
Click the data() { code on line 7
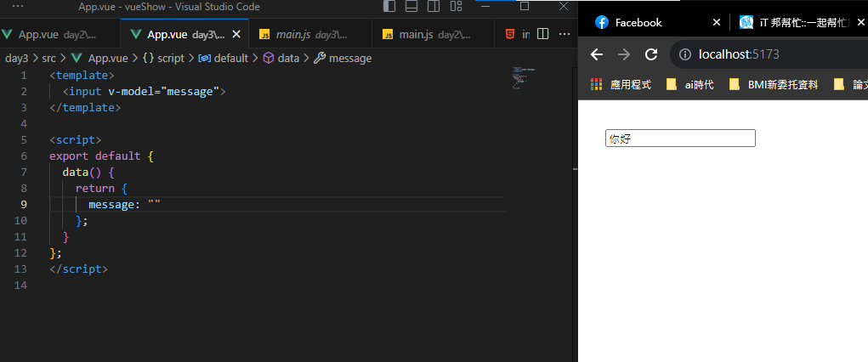pyautogui.click(x=88, y=173)
